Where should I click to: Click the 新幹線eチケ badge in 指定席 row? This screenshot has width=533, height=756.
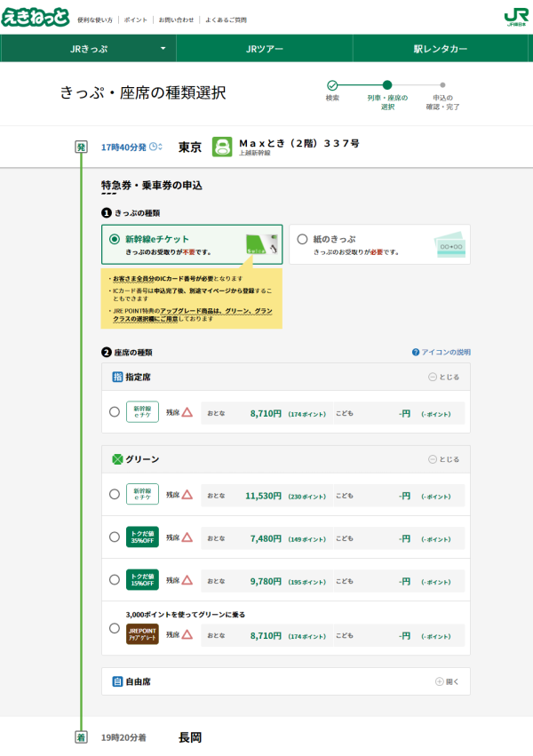pos(142,412)
